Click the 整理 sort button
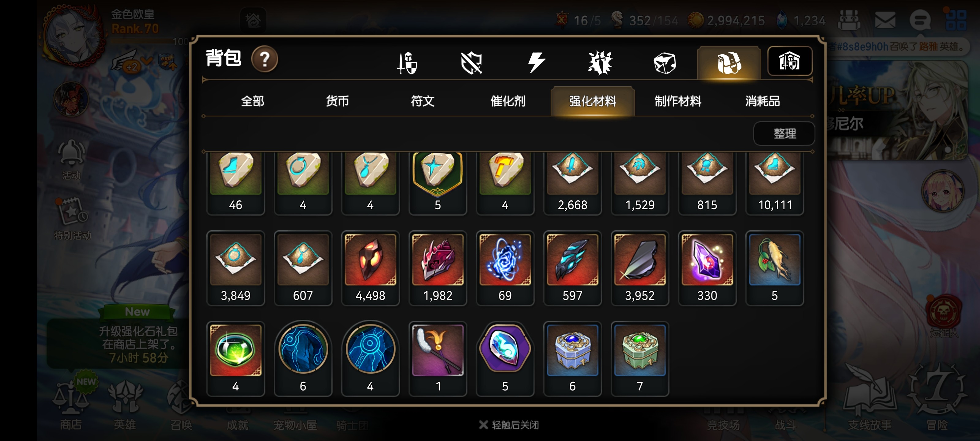The width and height of the screenshot is (980, 441). [784, 134]
